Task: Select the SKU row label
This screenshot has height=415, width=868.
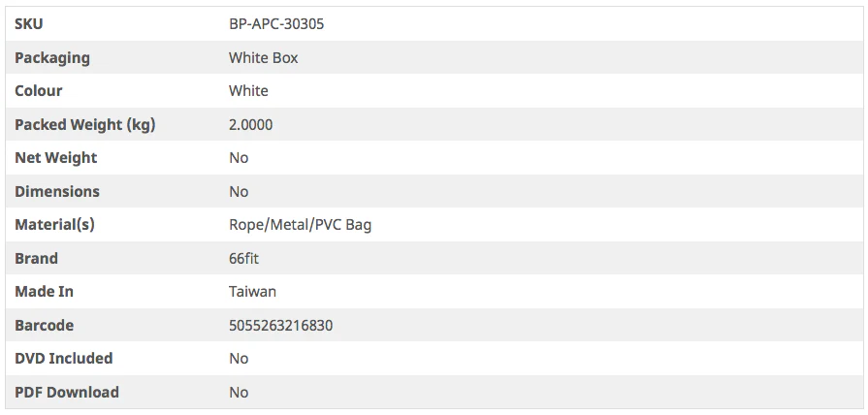Action: (29, 24)
